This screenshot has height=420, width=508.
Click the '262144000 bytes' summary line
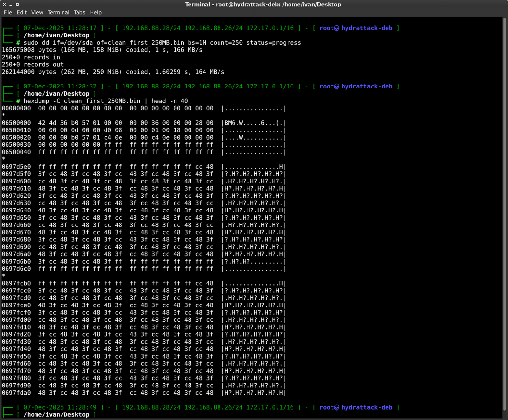[113, 72]
